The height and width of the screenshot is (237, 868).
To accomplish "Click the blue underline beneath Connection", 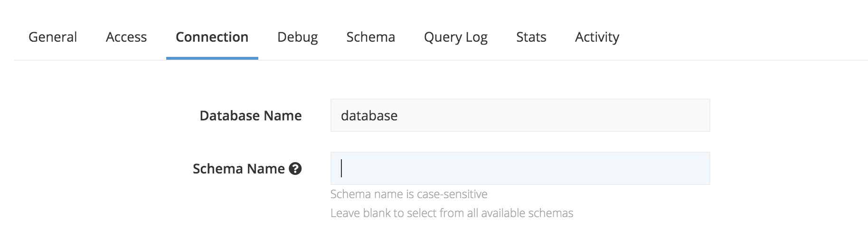I will 212,58.
